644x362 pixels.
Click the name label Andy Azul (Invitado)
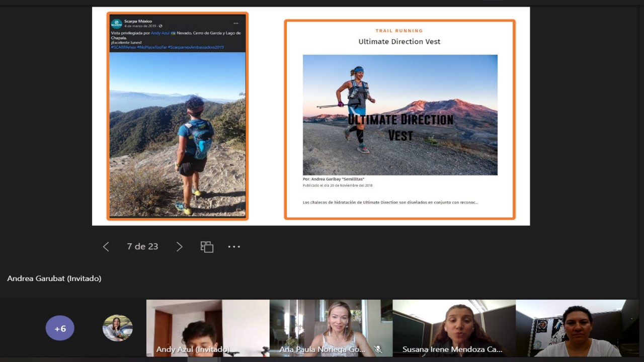tap(193, 349)
